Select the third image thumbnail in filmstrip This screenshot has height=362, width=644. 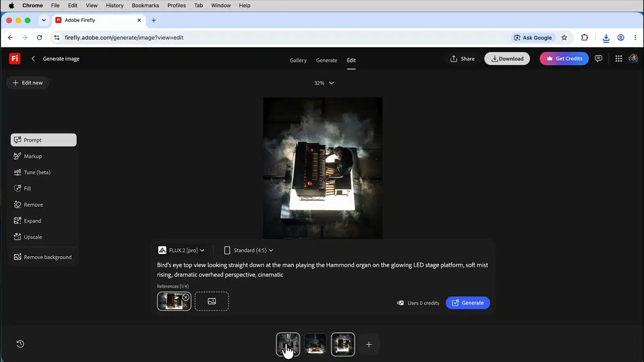coord(343,344)
